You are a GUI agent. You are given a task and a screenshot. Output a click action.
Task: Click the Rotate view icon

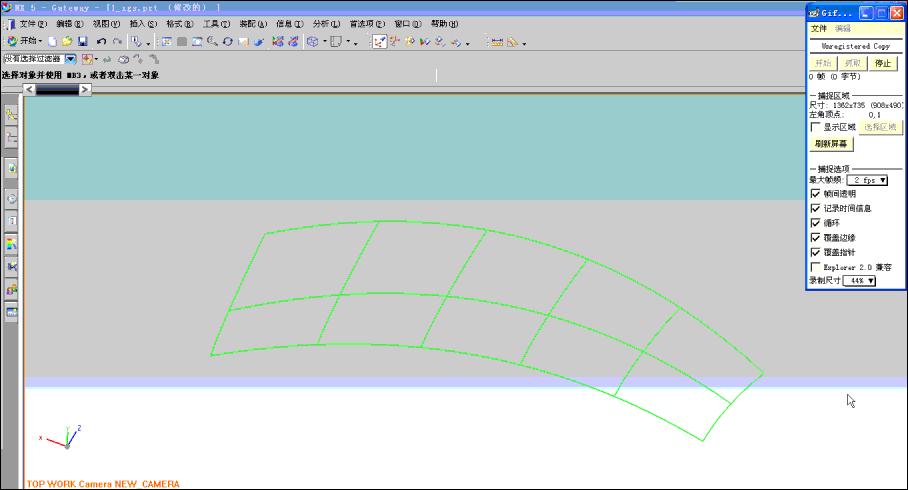[x=228, y=41]
